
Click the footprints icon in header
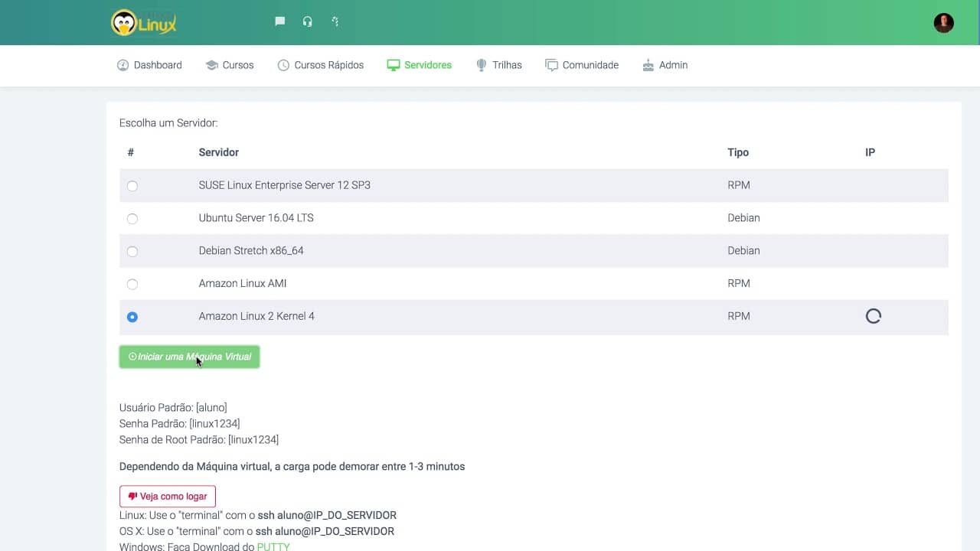pyautogui.click(x=335, y=21)
